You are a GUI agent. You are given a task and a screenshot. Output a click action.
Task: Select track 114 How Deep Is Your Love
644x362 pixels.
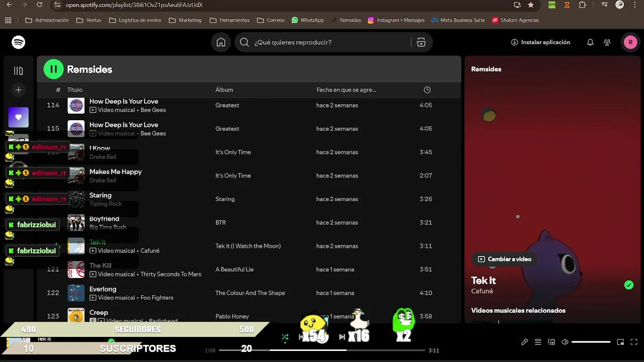(249, 106)
